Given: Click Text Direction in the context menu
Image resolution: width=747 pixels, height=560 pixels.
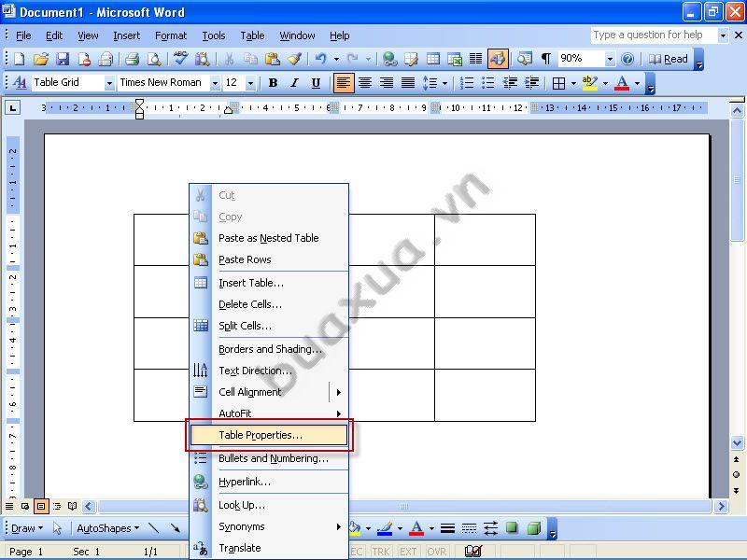Looking at the screenshot, I should click(x=269, y=371).
